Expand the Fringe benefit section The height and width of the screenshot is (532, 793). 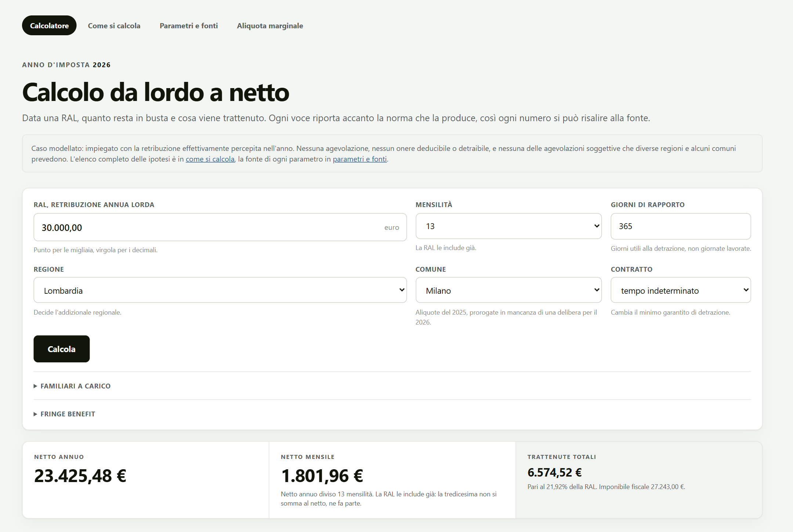point(65,414)
